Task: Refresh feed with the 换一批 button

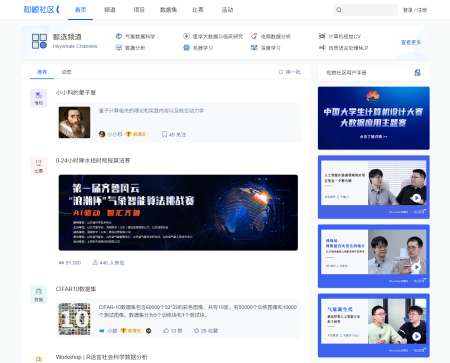Action: [x=290, y=72]
